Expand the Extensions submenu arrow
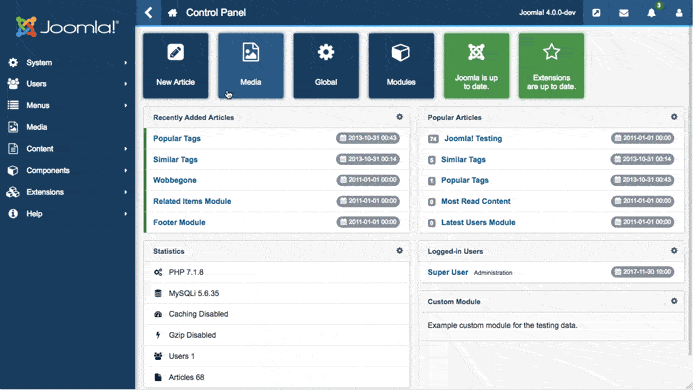 pyautogui.click(x=126, y=192)
